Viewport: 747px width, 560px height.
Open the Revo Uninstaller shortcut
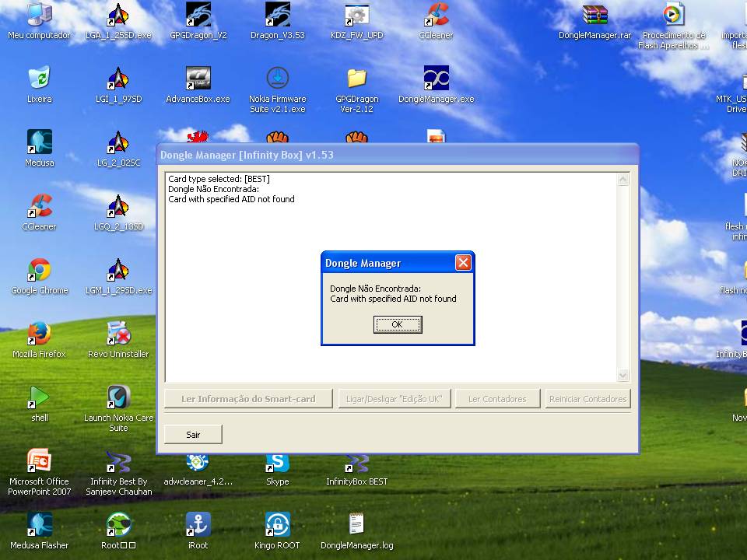tap(118, 335)
